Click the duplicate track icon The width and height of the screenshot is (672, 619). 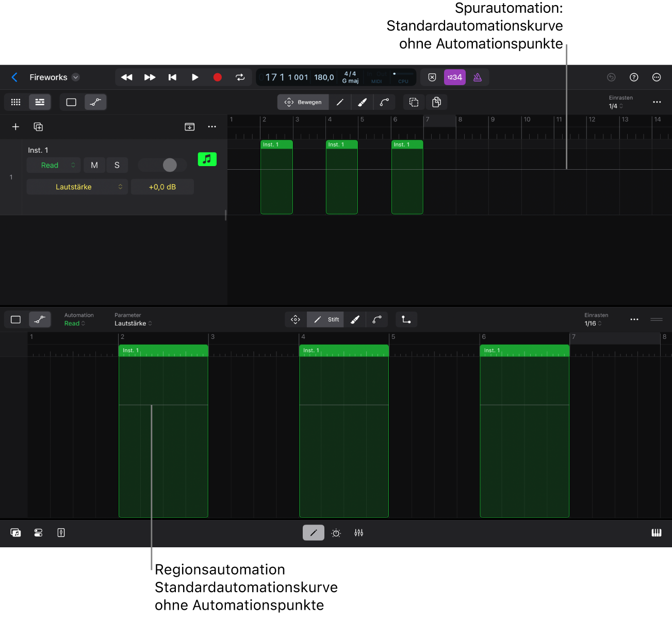point(38,127)
